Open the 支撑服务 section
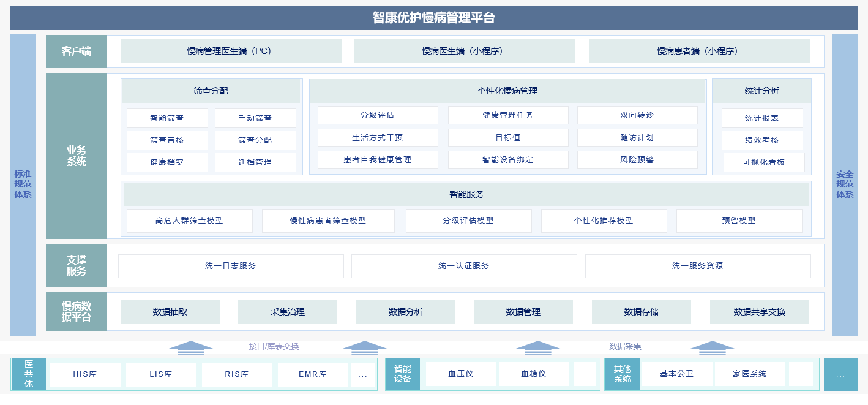 pos(77,265)
